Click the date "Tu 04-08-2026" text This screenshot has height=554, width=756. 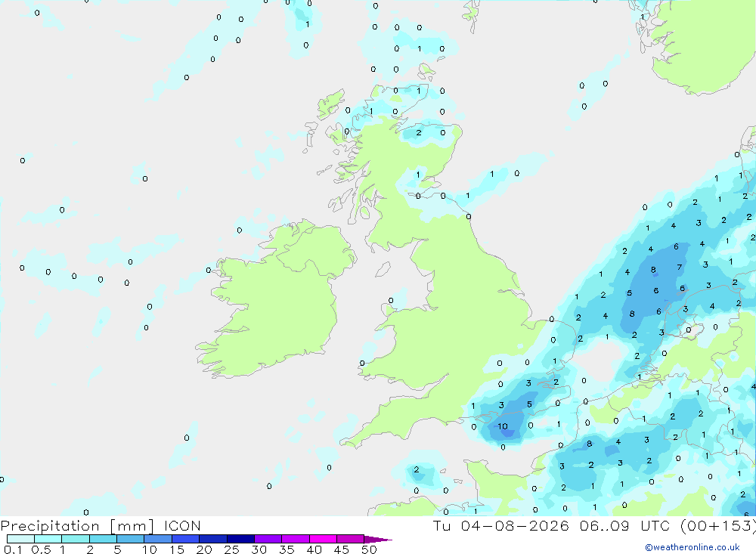coord(500,525)
